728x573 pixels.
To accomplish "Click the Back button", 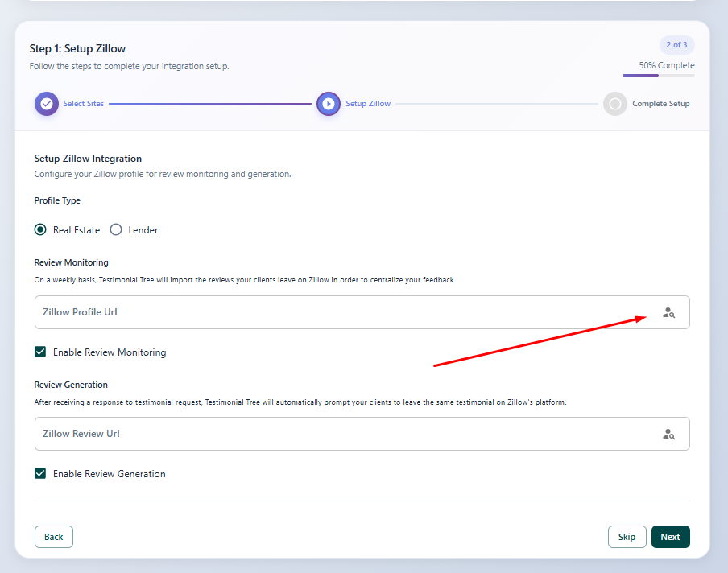I will (54, 537).
